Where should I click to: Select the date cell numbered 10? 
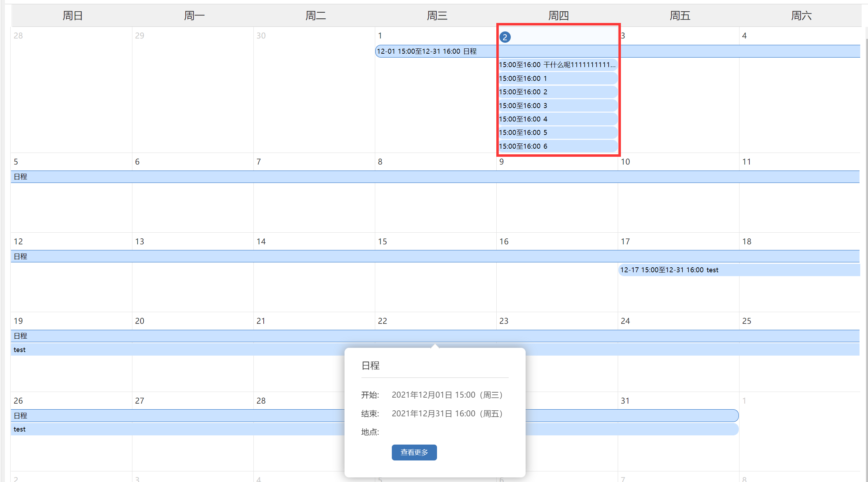tap(625, 162)
